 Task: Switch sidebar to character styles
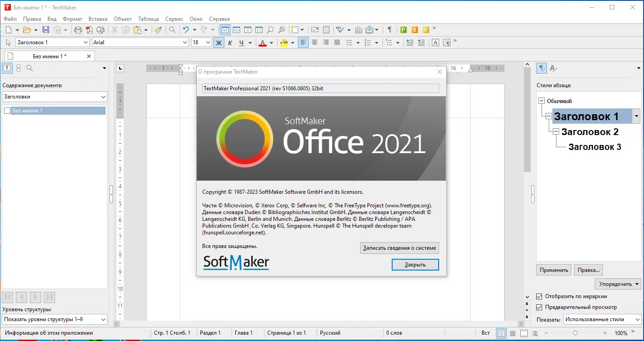pos(553,68)
